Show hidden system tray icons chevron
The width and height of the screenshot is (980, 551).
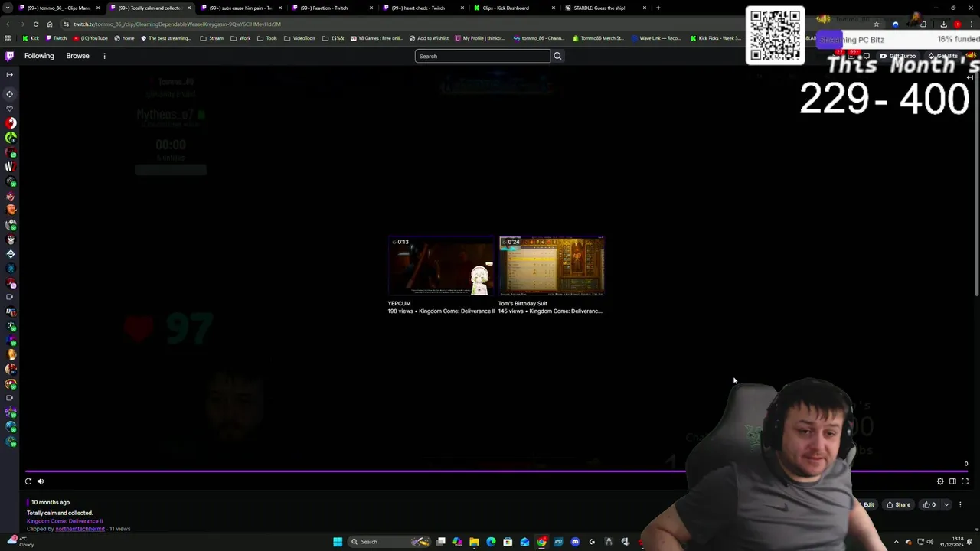[x=896, y=542]
